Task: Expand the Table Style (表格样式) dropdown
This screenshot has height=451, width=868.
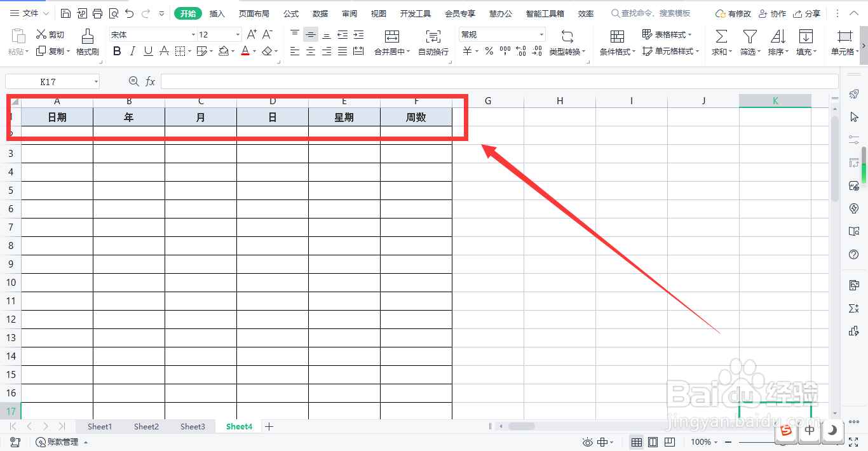Action: pyautogui.click(x=690, y=35)
